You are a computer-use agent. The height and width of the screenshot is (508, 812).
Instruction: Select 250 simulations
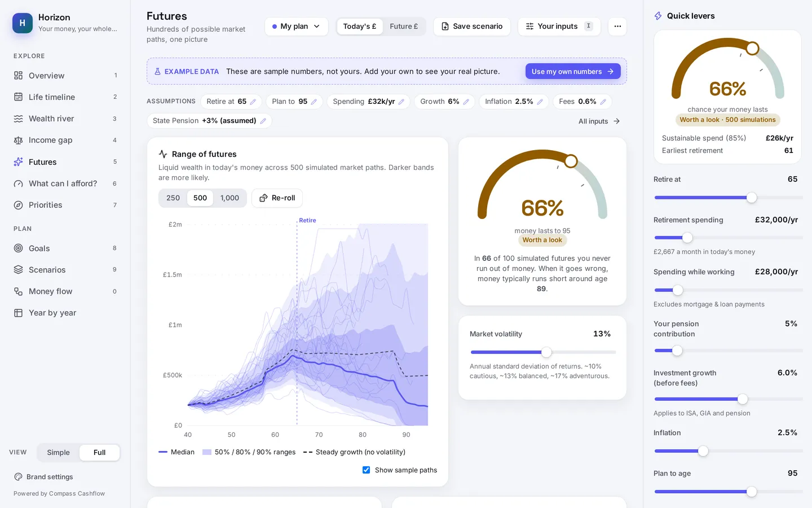pyautogui.click(x=173, y=198)
